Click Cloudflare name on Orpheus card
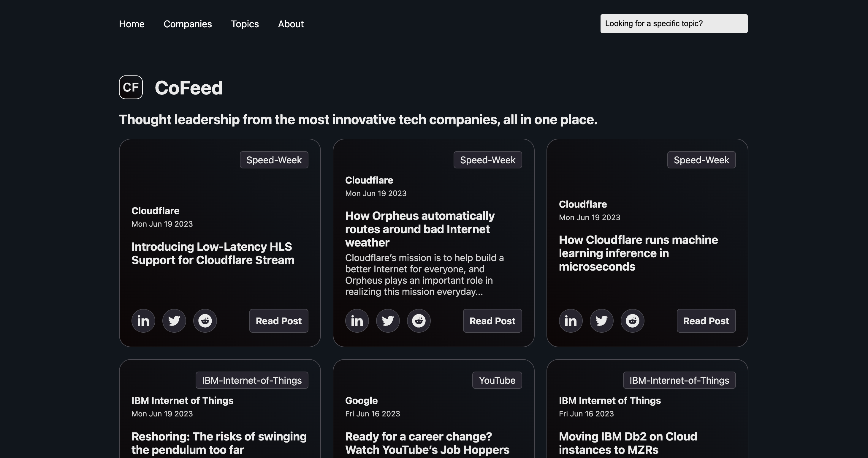Screen dimensions: 868x458 tap(369, 180)
